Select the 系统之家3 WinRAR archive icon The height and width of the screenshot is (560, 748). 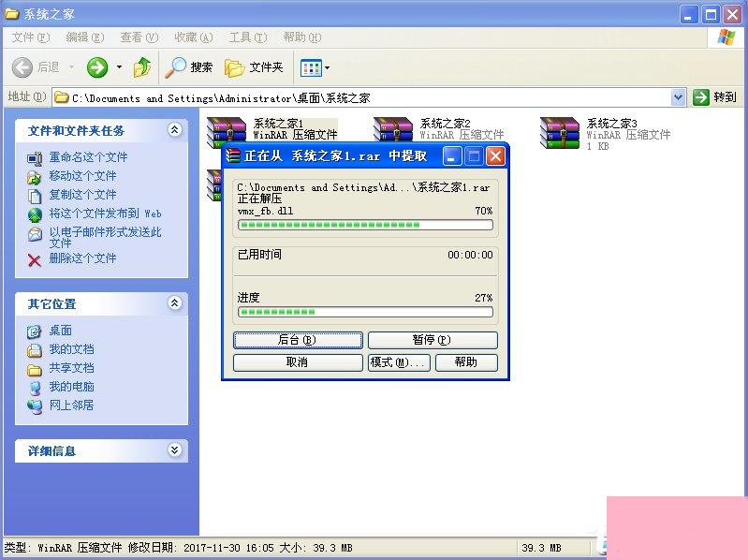coord(560,133)
